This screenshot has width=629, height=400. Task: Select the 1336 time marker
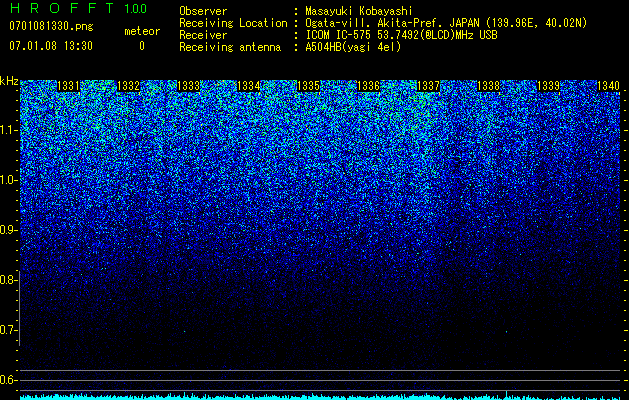(368, 86)
